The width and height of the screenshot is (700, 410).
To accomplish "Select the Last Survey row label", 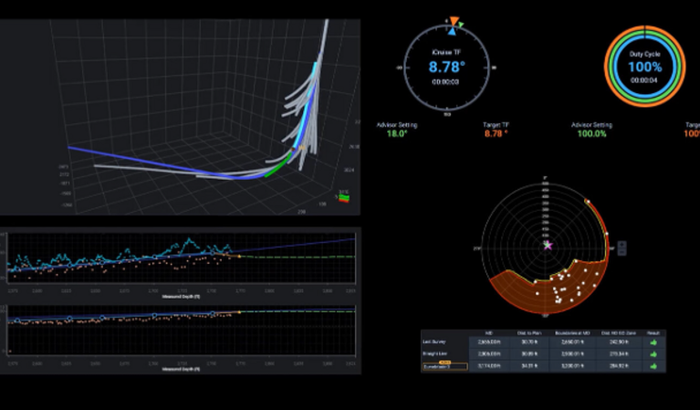I will click(x=438, y=342).
